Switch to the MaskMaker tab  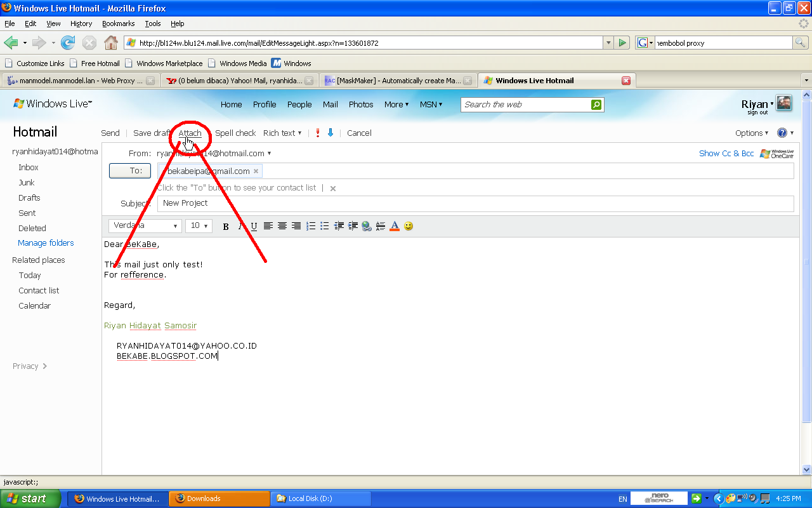[x=398, y=81]
